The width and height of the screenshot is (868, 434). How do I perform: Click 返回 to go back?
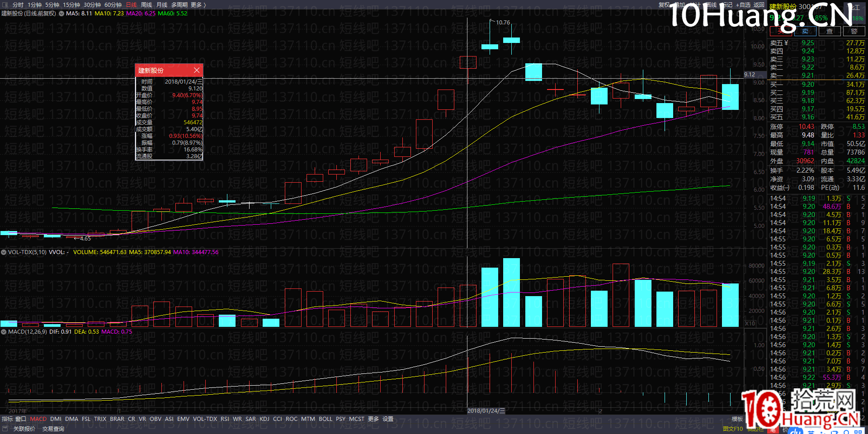pyautogui.click(x=759, y=5)
